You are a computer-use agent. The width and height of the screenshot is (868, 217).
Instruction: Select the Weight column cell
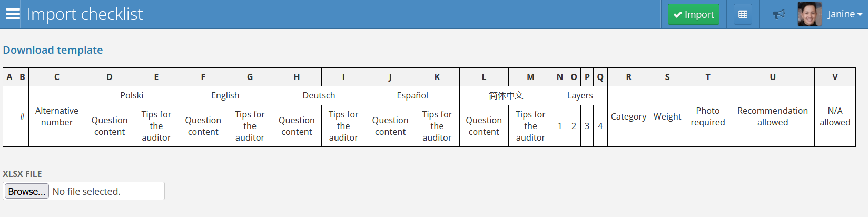667,116
